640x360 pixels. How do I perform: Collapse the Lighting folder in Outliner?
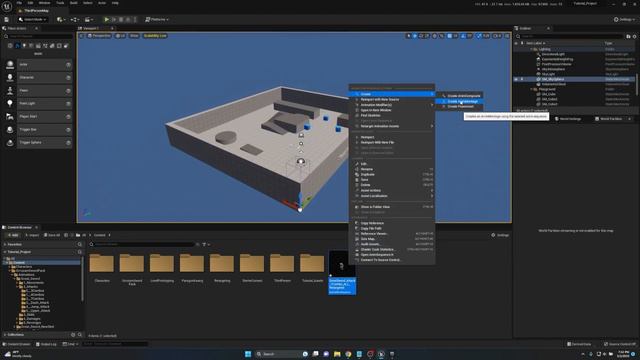[532, 49]
